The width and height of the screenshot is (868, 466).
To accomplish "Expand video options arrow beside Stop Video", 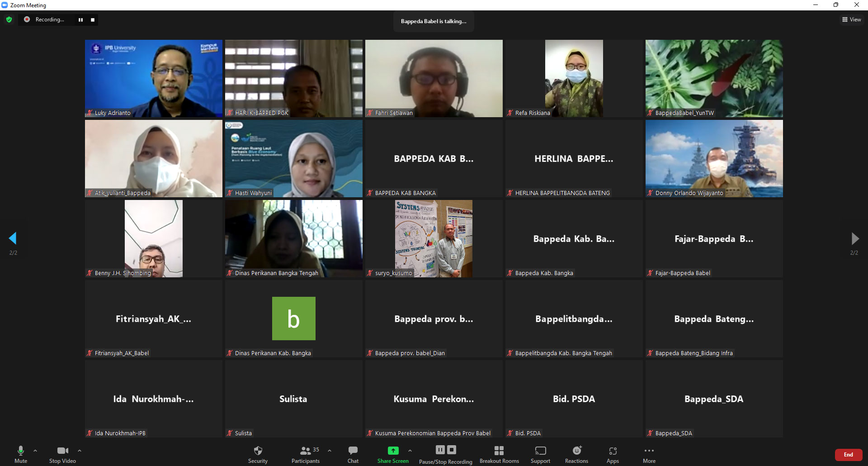I will [x=80, y=451].
